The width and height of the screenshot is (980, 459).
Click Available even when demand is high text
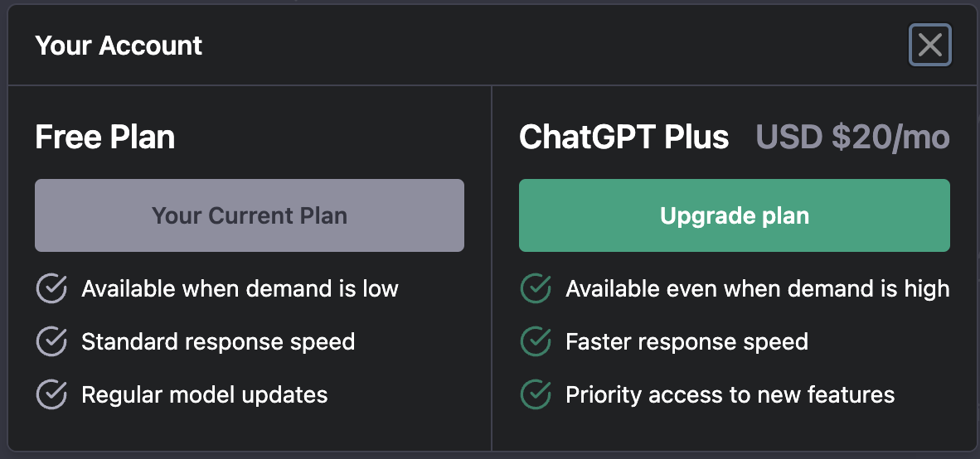click(x=757, y=288)
